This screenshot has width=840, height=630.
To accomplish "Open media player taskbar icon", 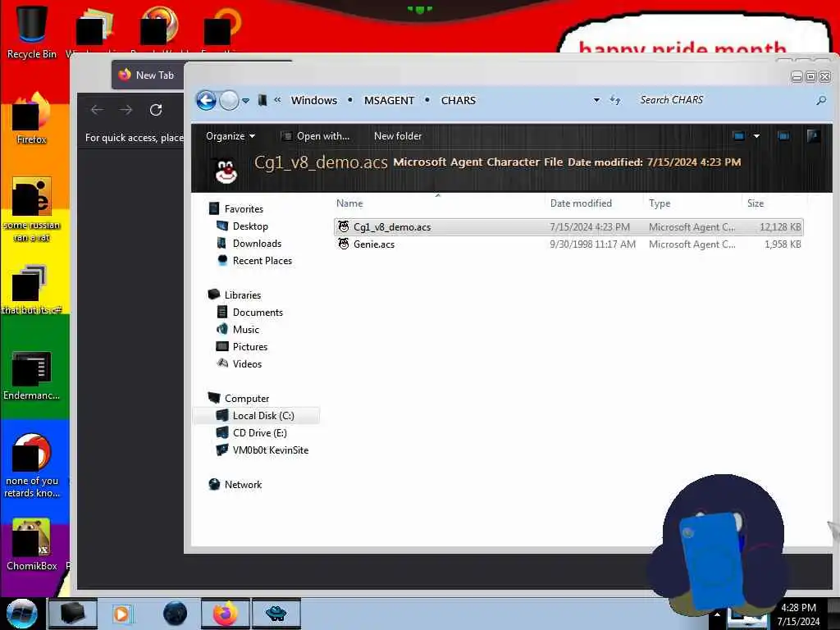I will (x=121, y=614).
